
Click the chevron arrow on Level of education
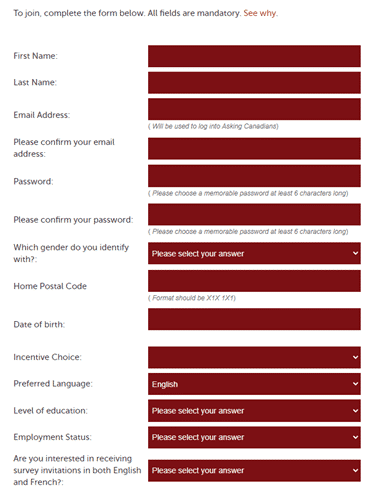[x=355, y=411]
